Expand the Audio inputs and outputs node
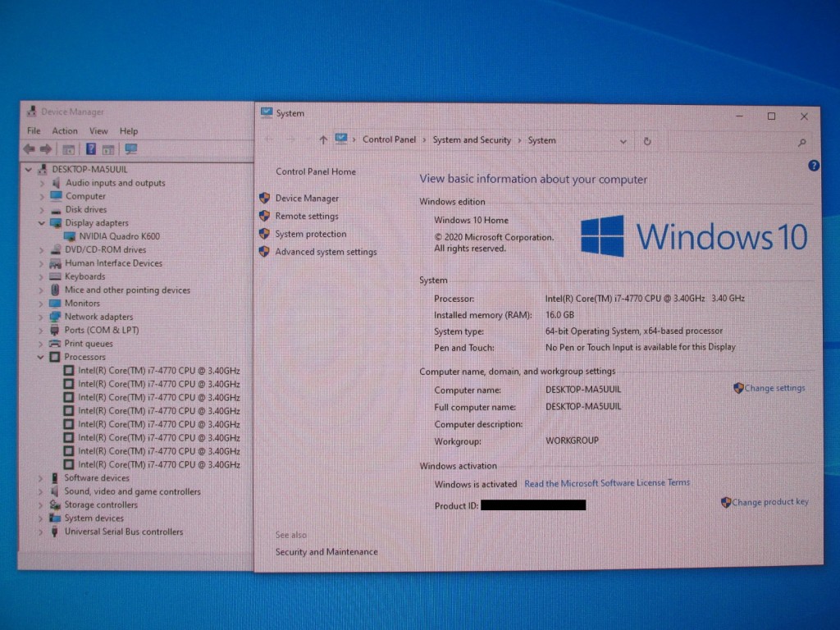The width and height of the screenshot is (840, 630). [x=42, y=183]
